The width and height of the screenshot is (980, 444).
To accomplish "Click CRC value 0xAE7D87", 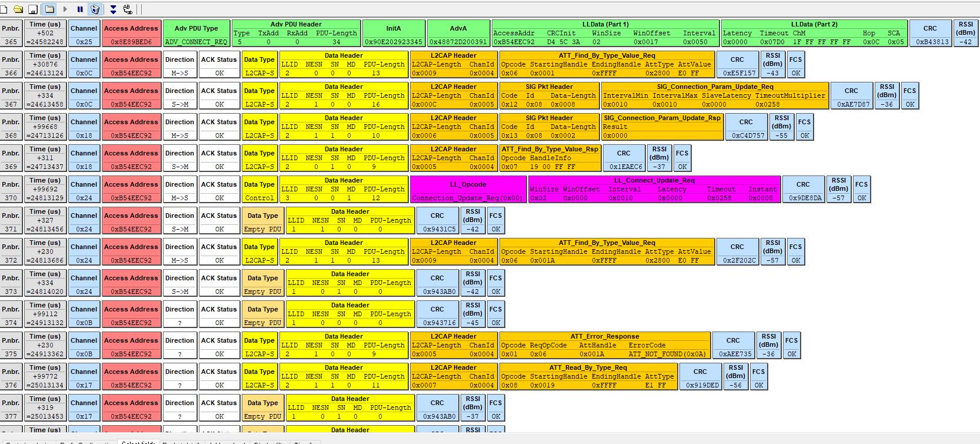I will point(851,95).
